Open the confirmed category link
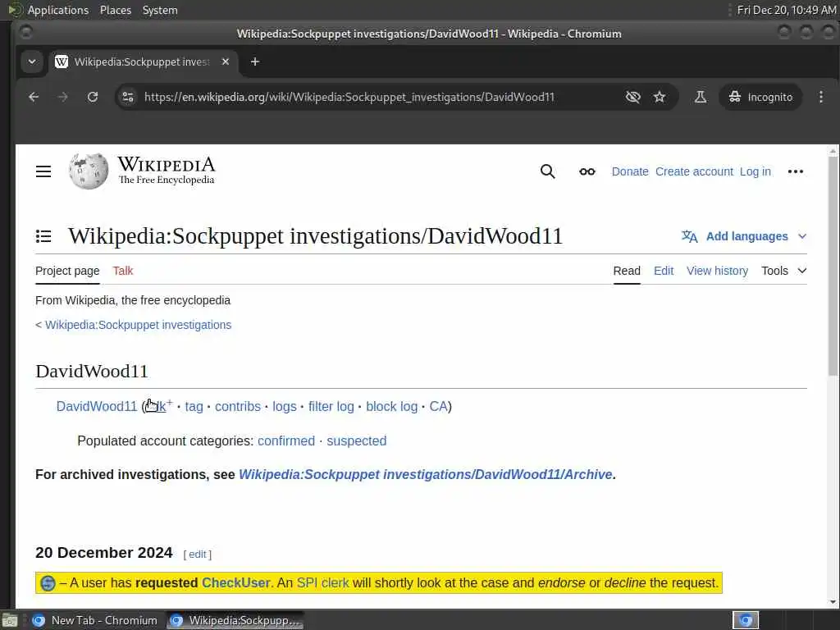 tap(286, 441)
